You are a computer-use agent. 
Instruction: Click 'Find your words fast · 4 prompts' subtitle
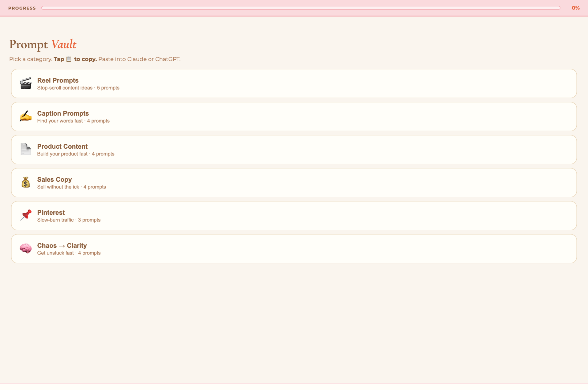[73, 121]
